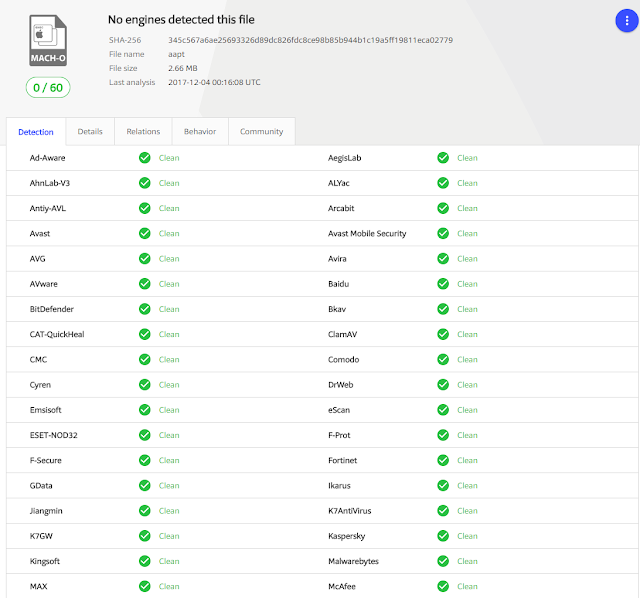The height and width of the screenshot is (598, 640).
Task: Click the green check icon for DrWeb
Action: pos(443,385)
